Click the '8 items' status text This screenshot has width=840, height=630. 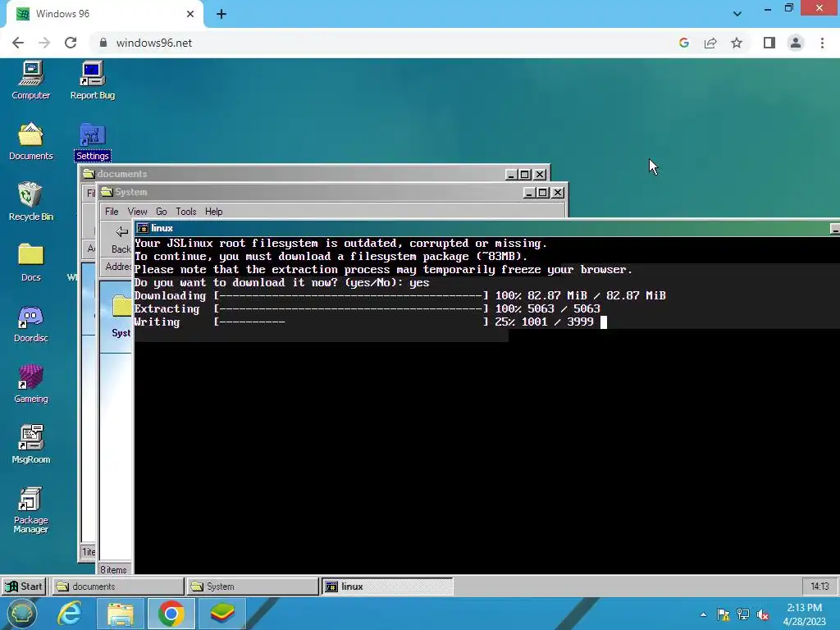tap(113, 570)
